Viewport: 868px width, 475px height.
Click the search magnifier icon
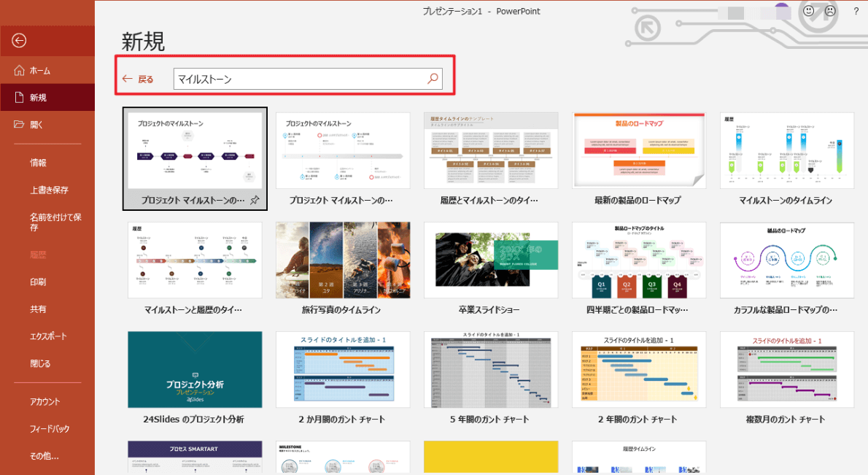pyautogui.click(x=433, y=79)
